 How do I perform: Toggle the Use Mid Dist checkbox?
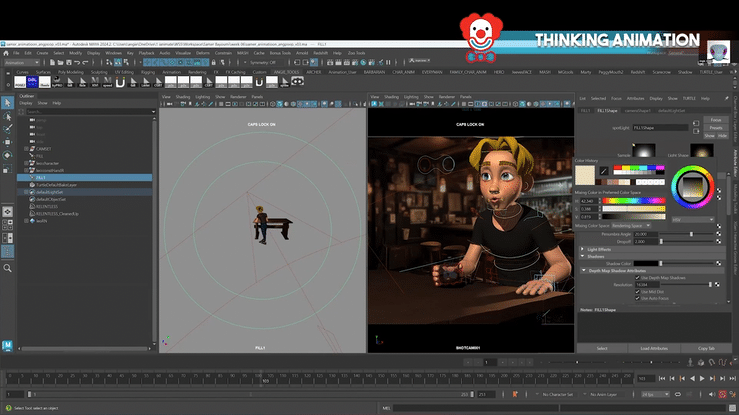point(637,291)
